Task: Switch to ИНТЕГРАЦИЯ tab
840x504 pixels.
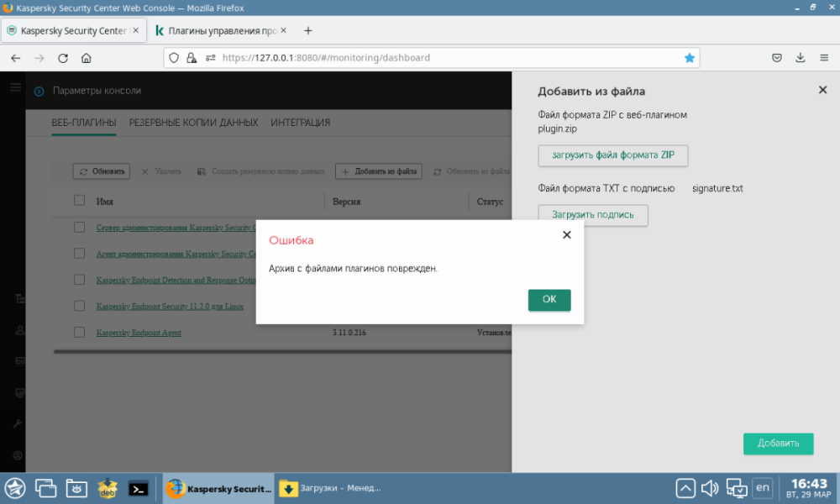Action: [x=300, y=123]
